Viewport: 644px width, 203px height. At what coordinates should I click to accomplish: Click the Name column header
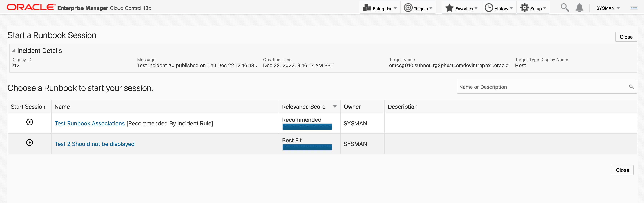pyautogui.click(x=165, y=107)
